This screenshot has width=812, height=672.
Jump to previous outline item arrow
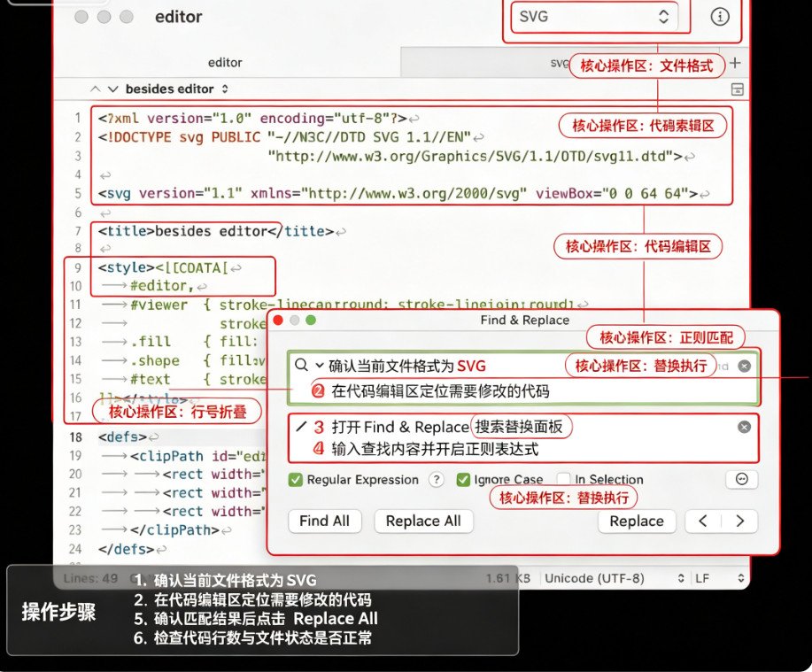[96, 89]
